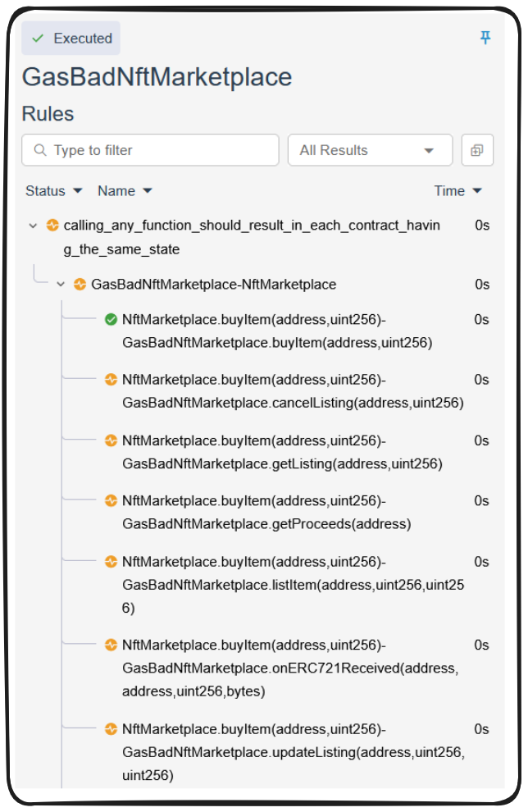This screenshot has width=528, height=812.
Task: Select the GasBadNftMarketplace.updateListing rule row
Action: point(293,751)
